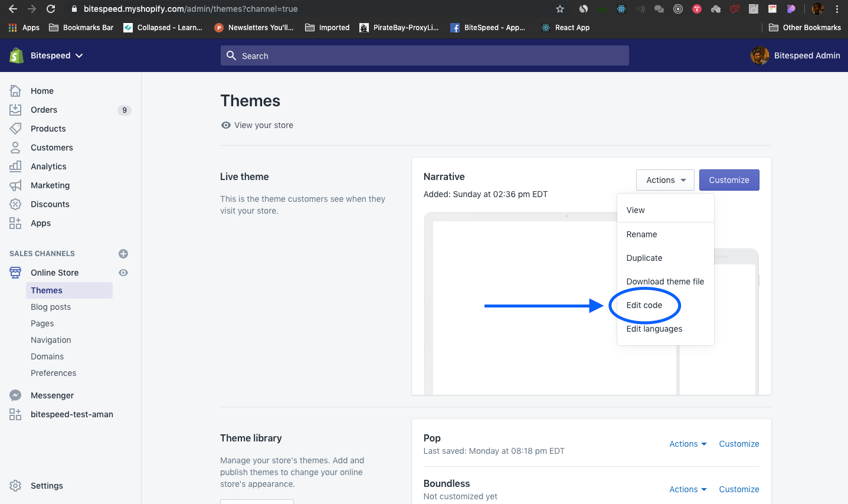The width and height of the screenshot is (848, 504).
Task: Click the Online Store storefront icon
Action: pyautogui.click(x=15, y=273)
